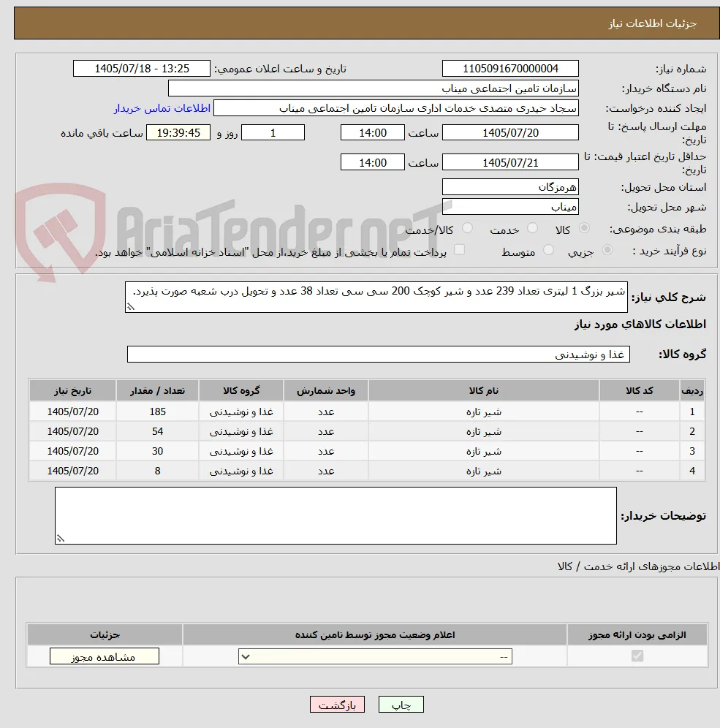
Task: Click the تاریخ نیاز column header
Action: (72, 390)
